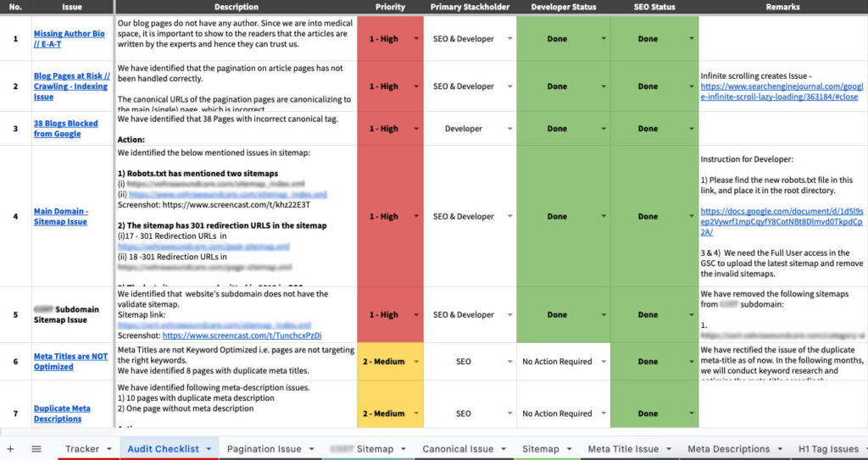Image resolution: width=868 pixels, height=460 pixels.
Task: Open 2 - Medium priority dropdown row 7
Action: (416, 413)
